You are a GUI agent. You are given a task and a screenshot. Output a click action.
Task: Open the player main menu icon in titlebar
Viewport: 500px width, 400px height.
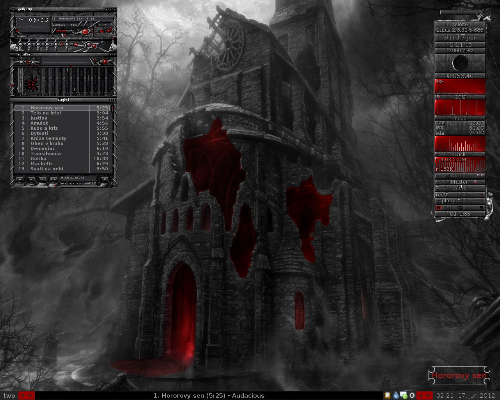pyautogui.click(x=13, y=9)
